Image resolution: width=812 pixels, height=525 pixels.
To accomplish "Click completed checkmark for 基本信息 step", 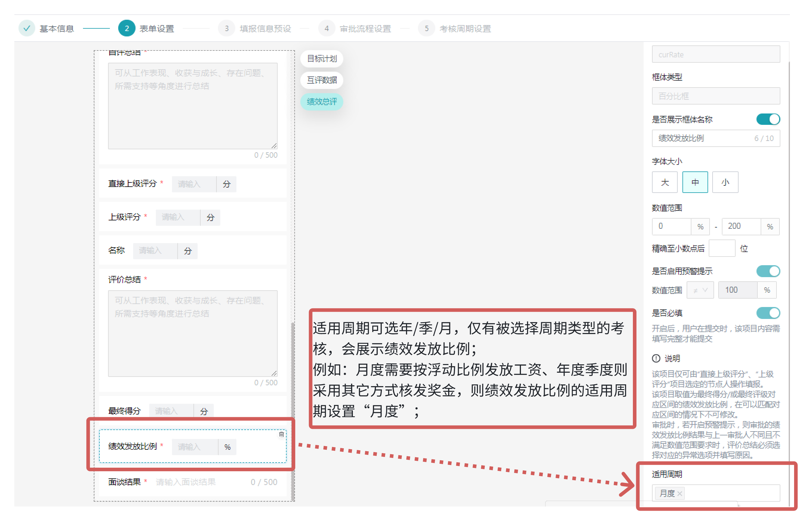I will (x=27, y=28).
